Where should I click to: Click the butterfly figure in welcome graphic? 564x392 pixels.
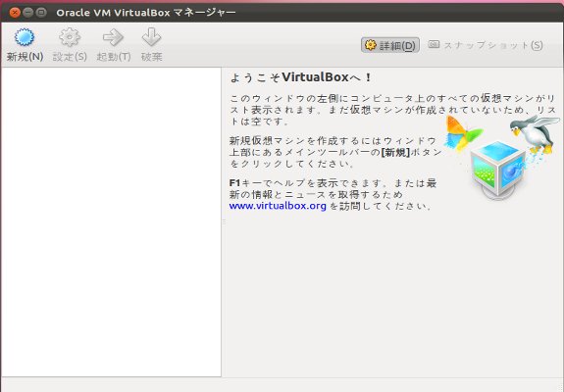[462, 134]
